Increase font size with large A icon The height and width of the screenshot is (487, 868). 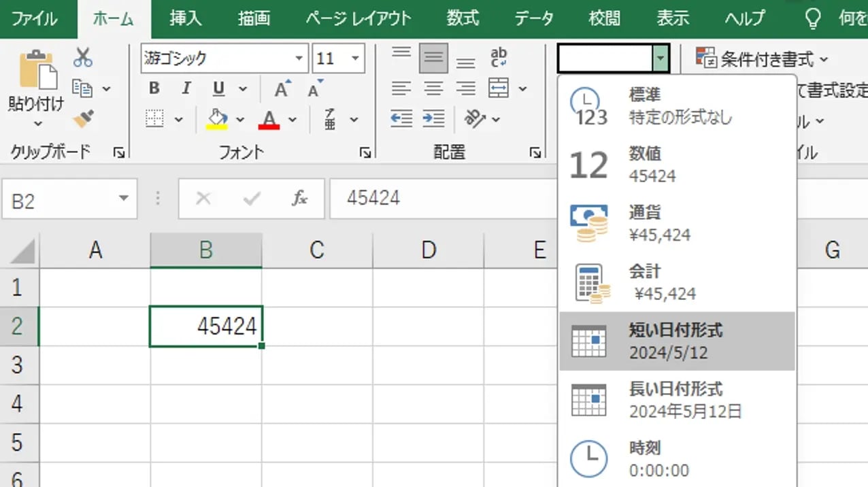tap(282, 88)
